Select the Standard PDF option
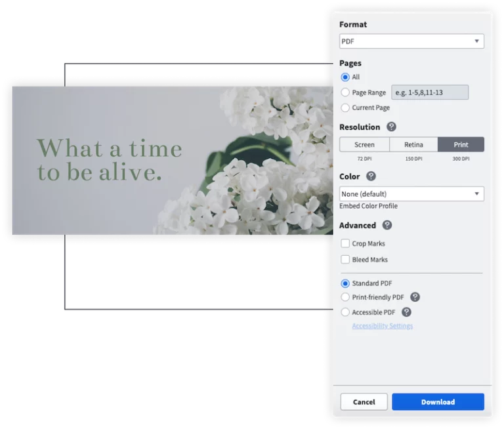 (x=345, y=283)
